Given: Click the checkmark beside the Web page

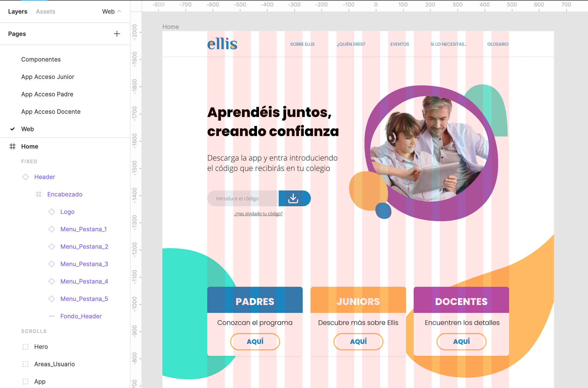Looking at the screenshot, I should 13,129.
